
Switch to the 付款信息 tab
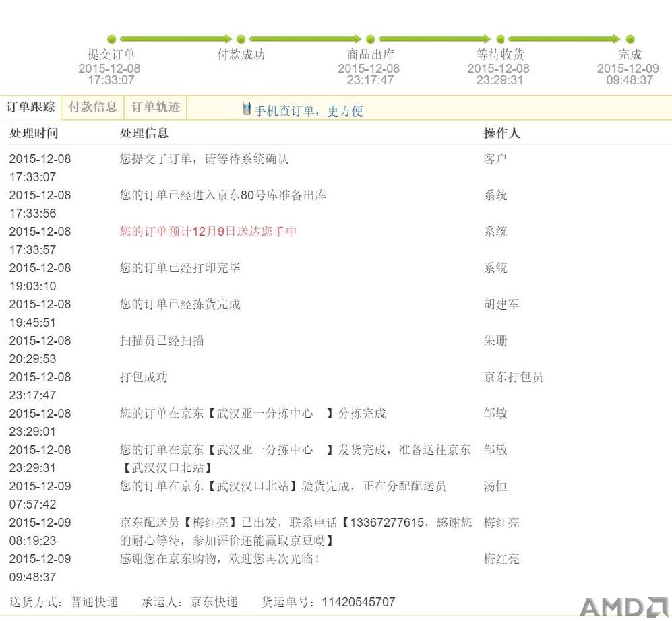coord(93,107)
